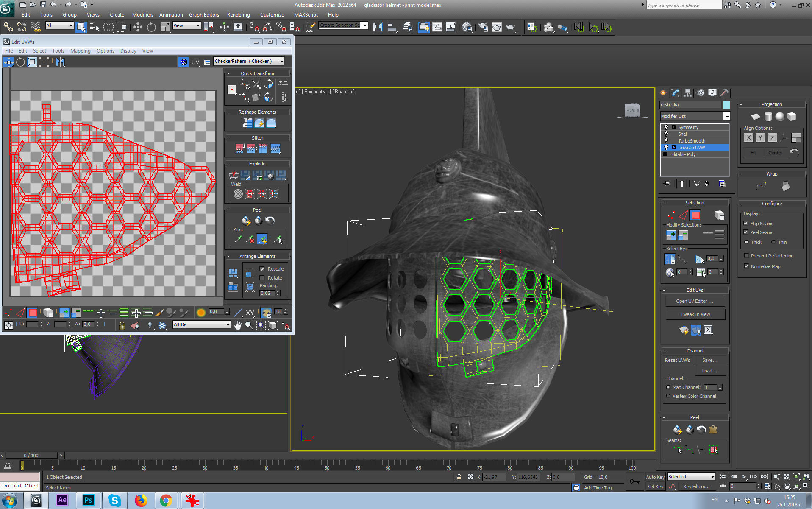This screenshot has height=509, width=812.
Task: Select Vertex sub-object mode in Edit UVWs
Action: (8, 313)
